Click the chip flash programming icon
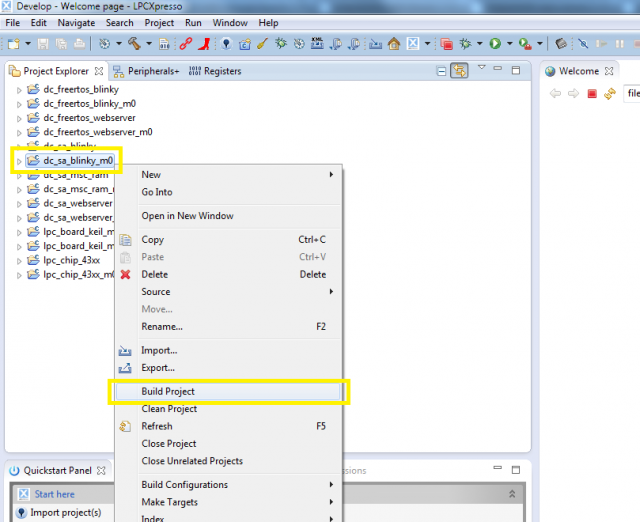The width and height of the screenshot is (640, 522). (561, 44)
